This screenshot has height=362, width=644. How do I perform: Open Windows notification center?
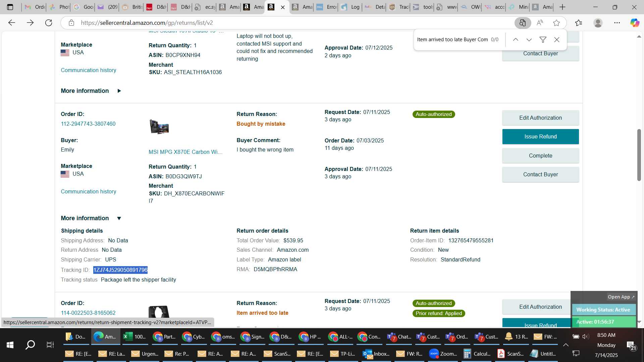(x=631, y=345)
